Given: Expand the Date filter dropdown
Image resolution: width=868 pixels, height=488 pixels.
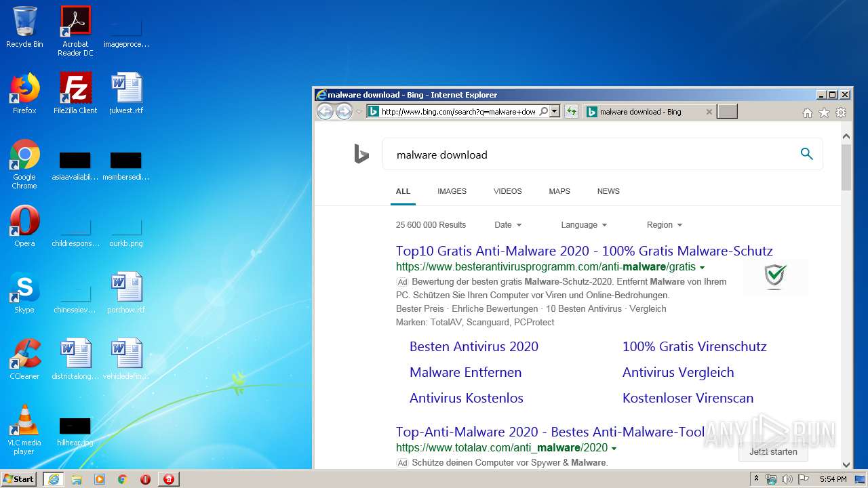Looking at the screenshot, I should coord(508,225).
